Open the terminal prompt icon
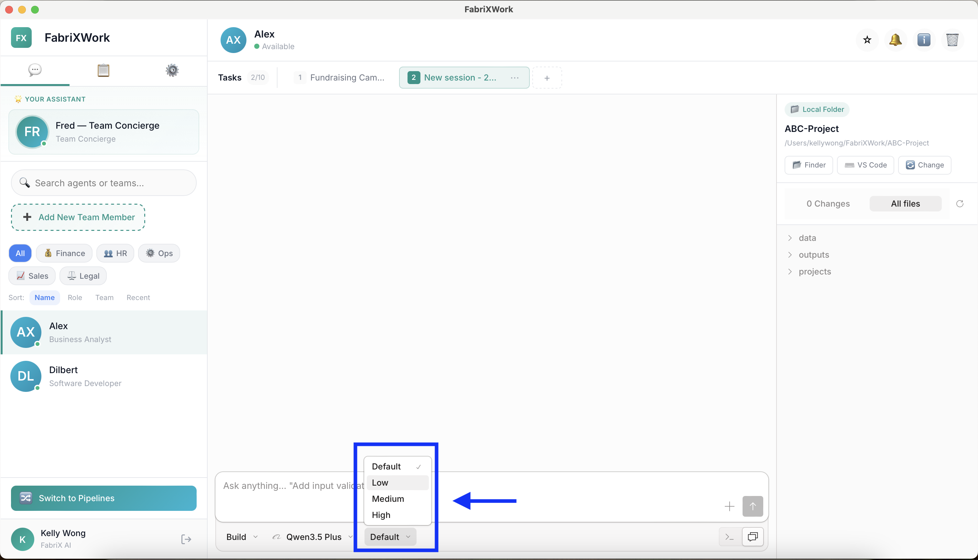This screenshot has width=978, height=560. [729, 537]
